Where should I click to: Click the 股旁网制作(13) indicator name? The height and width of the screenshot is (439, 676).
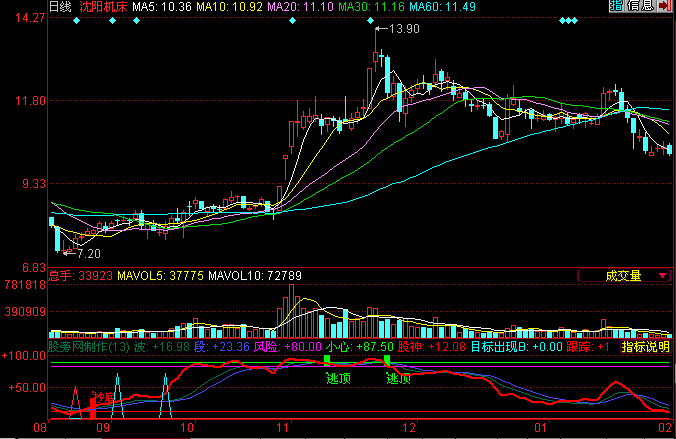coord(89,347)
